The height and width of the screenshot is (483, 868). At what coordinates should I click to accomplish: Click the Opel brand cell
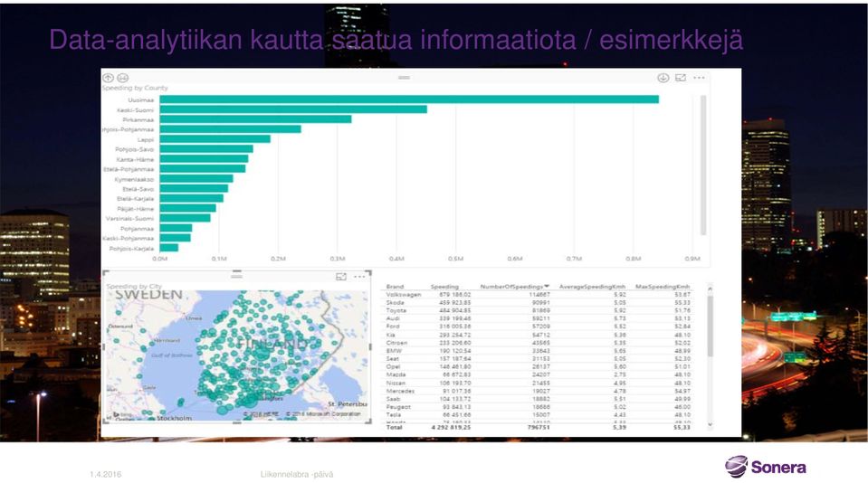click(393, 367)
